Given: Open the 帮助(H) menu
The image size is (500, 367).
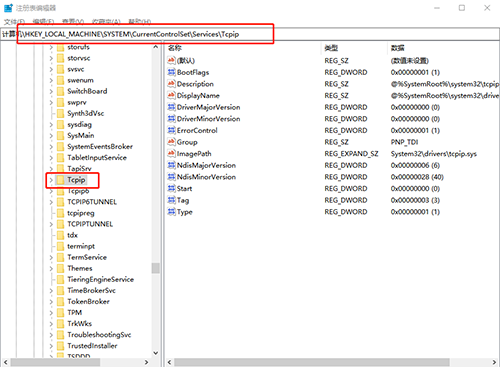Looking at the screenshot, I should pos(140,22).
